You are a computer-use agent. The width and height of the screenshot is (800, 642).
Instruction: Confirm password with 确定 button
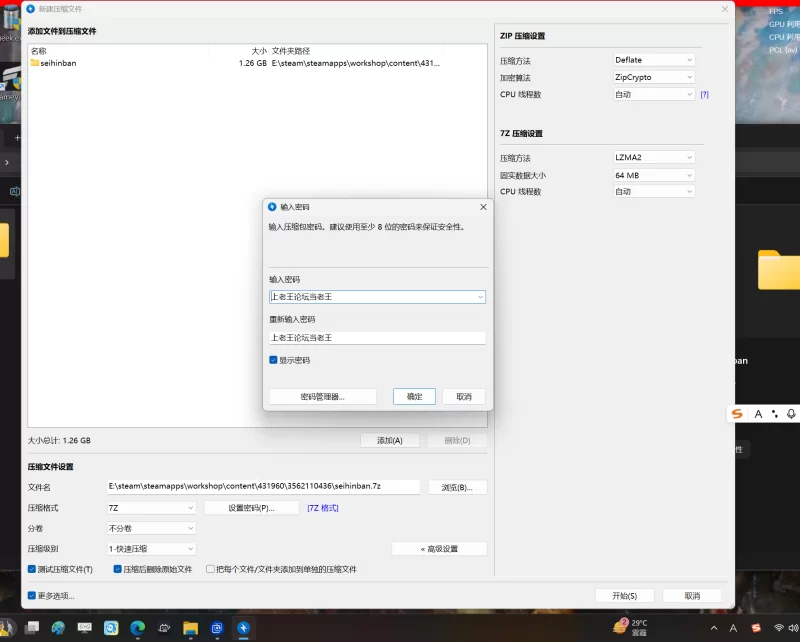click(414, 397)
